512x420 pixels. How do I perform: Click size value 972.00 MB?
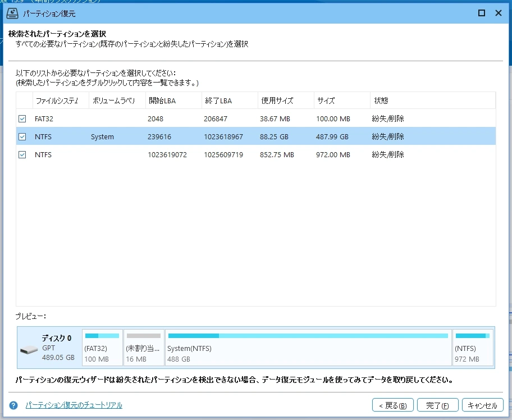pyautogui.click(x=333, y=155)
